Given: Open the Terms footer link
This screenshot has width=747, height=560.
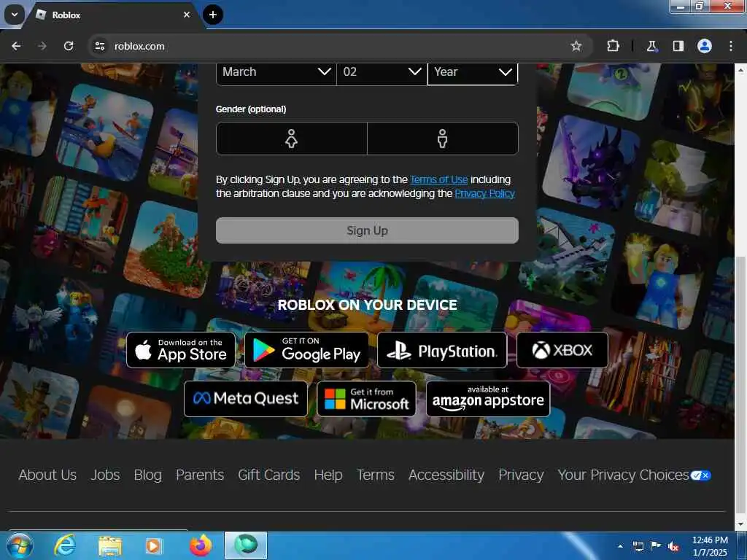Looking at the screenshot, I should pyautogui.click(x=376, y=475).
